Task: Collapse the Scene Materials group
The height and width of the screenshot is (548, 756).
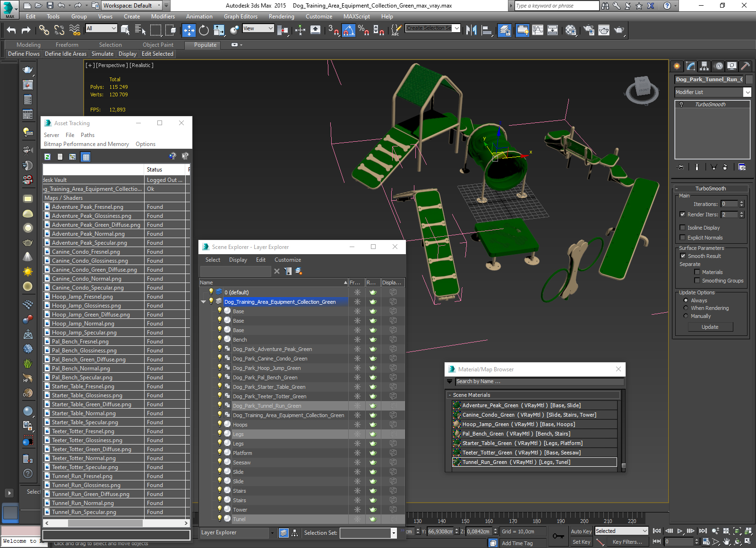Action: pos(449,395)
